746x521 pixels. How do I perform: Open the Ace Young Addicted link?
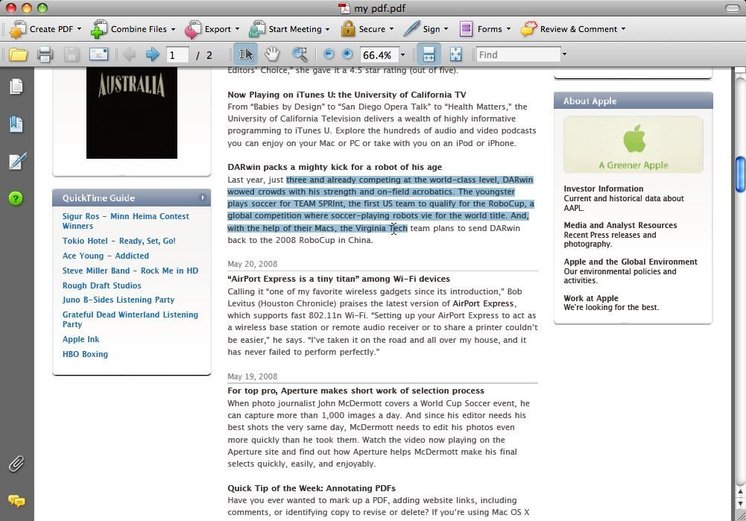106,256
